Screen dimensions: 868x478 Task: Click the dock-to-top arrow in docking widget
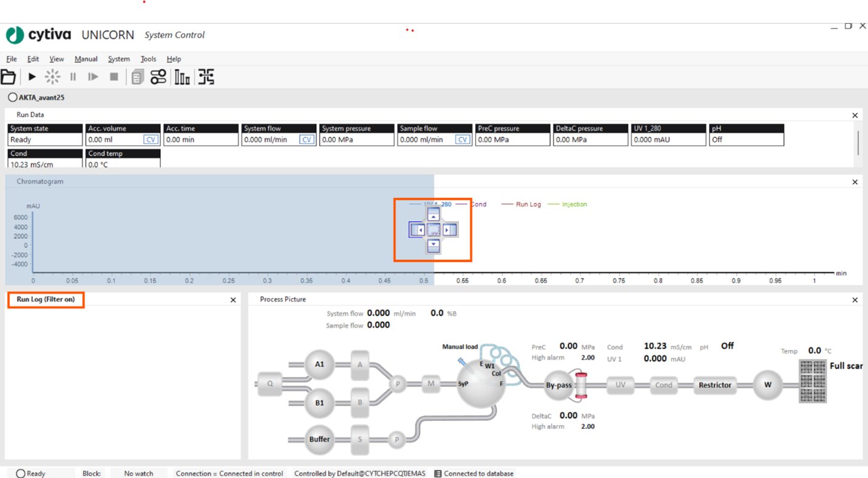(433, 215)
